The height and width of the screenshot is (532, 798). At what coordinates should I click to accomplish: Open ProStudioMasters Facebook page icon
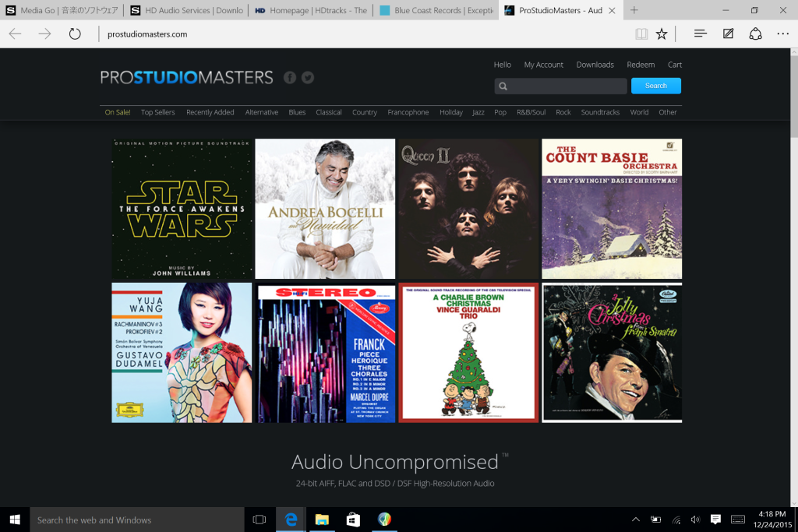tap(290, 77)
